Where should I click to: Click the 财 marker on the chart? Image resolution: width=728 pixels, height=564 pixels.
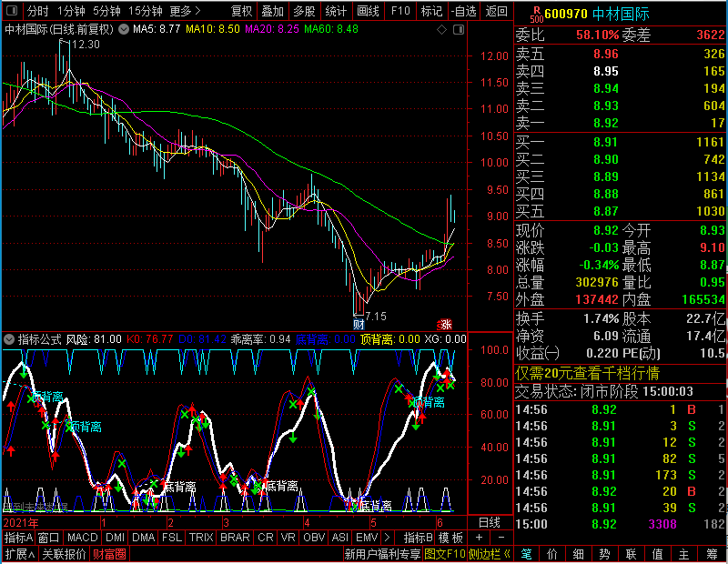pyautogui.click(x=359, y=324)
